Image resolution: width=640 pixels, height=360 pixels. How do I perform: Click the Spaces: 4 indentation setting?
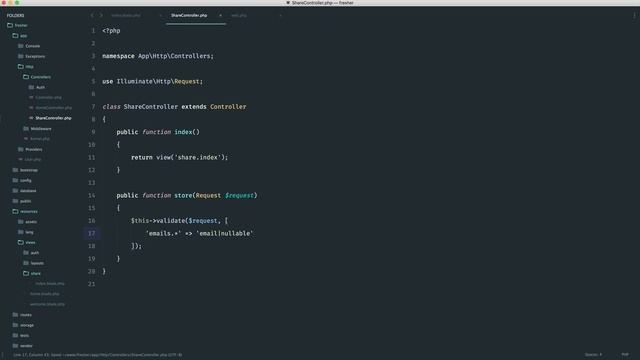tap(593, 355)
